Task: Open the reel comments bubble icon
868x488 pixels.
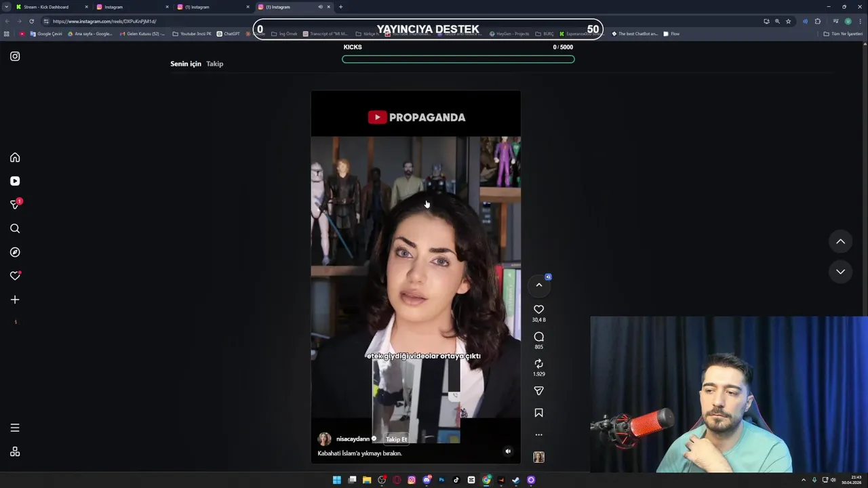Action: point(539,337)
